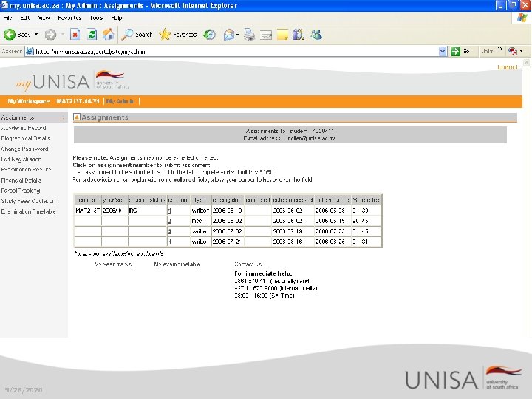Open Examination Timetable in the sidebar
532x399 pixels.
(28, 211)
